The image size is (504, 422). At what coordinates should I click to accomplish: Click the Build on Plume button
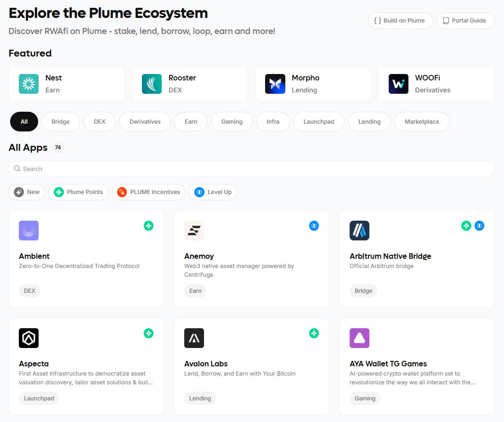coord(400,21)
